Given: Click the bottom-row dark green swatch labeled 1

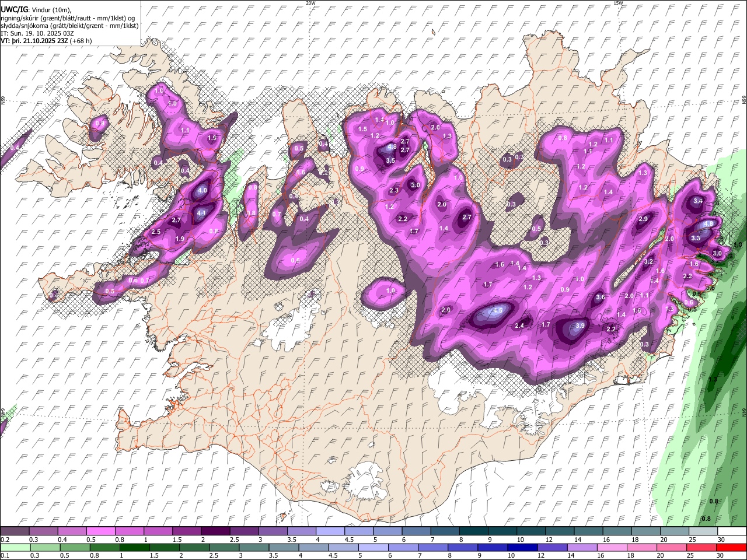Looking at the screenshot, I should coord(134,547).
